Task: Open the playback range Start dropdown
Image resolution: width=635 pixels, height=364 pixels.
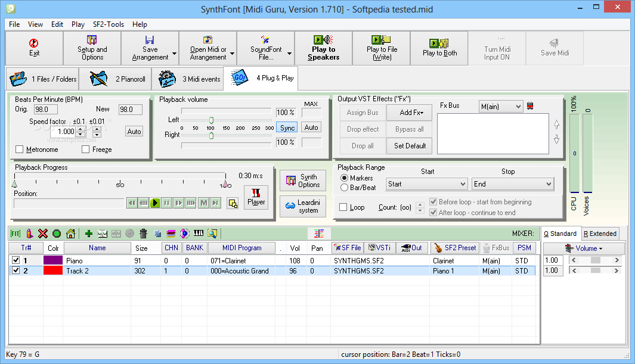Action: pyautogui.click(x=426, y=184)
